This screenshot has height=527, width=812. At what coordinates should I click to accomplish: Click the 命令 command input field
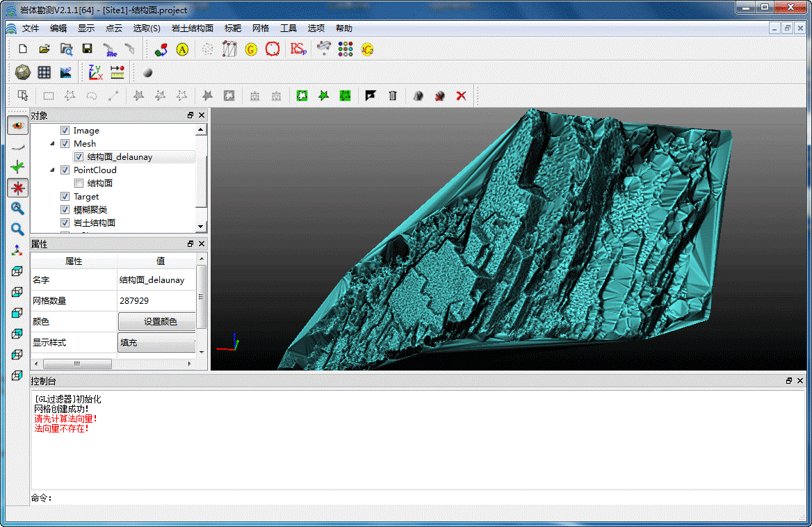pos(417,498)
